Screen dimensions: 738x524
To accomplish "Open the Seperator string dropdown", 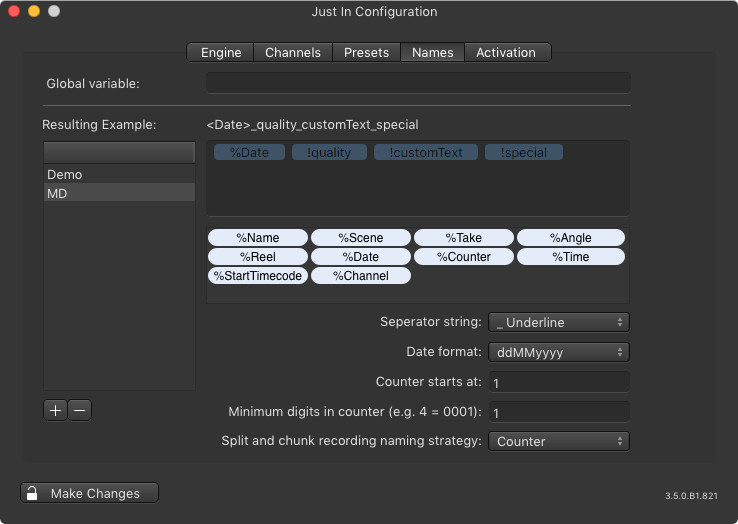I will tap(559, 322).
